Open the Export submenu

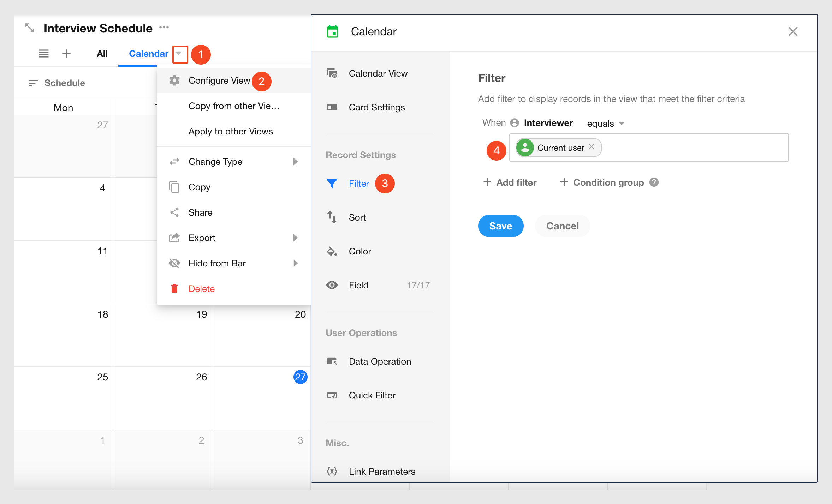tap(234, 238)
